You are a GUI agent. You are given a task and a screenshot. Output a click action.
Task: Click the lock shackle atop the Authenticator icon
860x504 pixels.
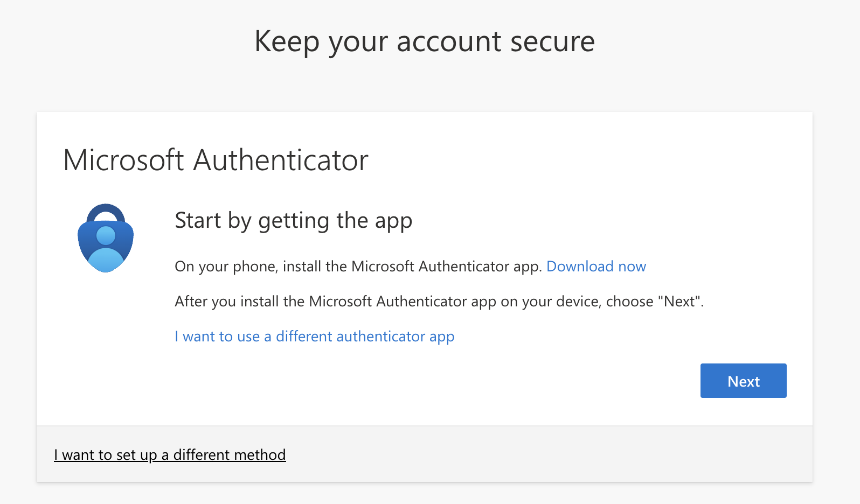pyautogui.click(x=106, y=209)
